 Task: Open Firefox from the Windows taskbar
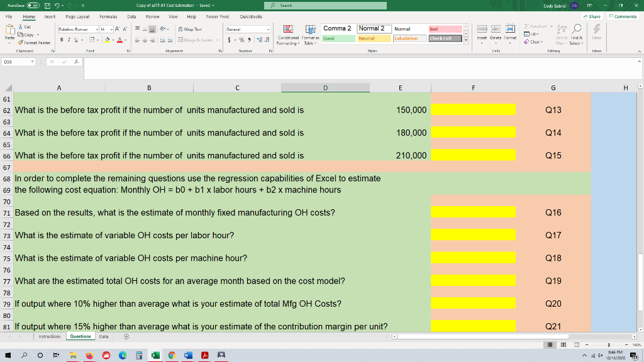click(89, 355)
